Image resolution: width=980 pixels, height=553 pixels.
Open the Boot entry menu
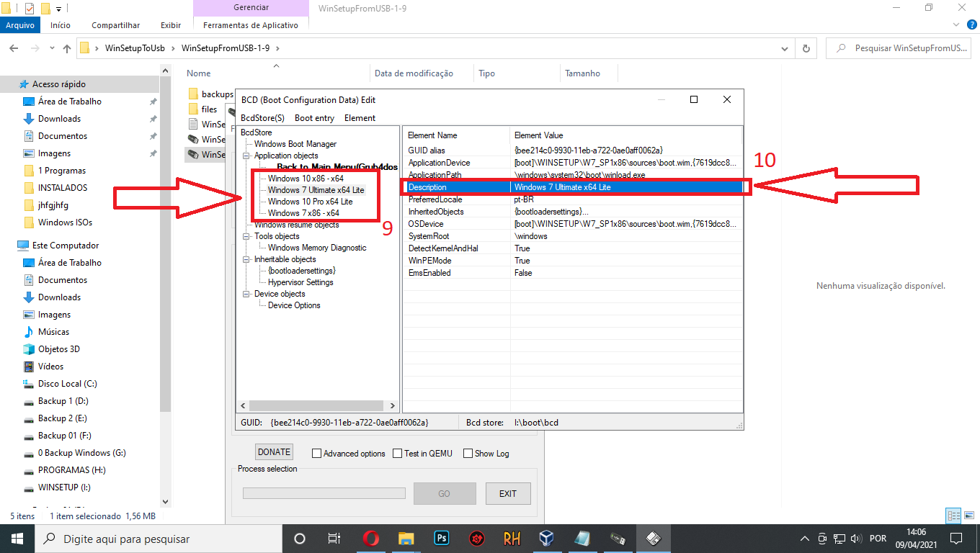[314, 118]
